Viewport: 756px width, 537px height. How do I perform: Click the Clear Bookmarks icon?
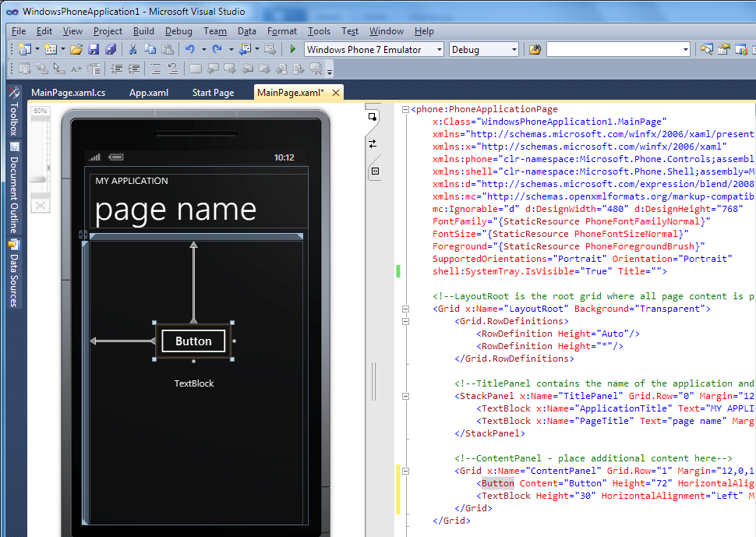[x=316, y=69]
